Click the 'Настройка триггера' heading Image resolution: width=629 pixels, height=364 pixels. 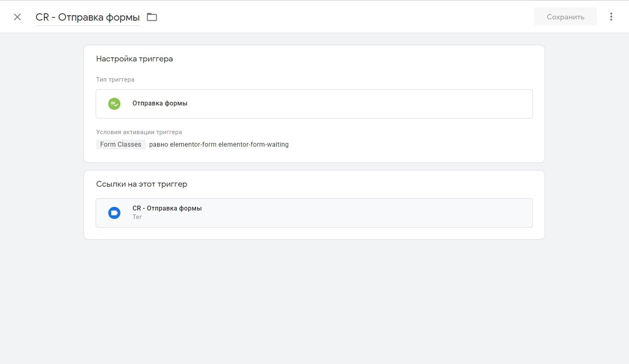134,59
